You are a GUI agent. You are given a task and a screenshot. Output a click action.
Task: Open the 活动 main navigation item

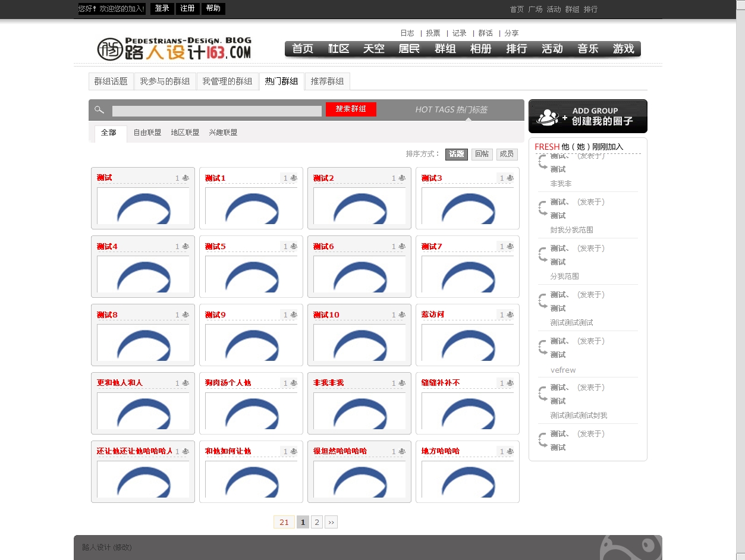[x=552, y=49]
